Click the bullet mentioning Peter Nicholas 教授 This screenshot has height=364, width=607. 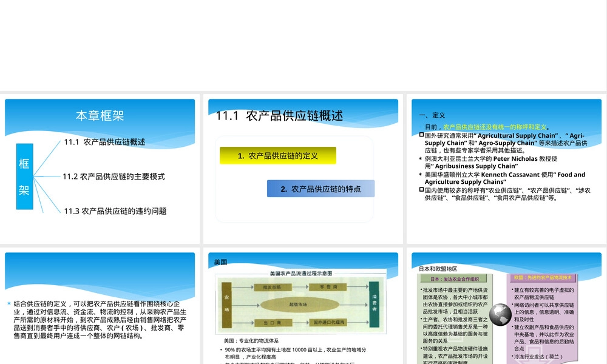click(489, 162)
